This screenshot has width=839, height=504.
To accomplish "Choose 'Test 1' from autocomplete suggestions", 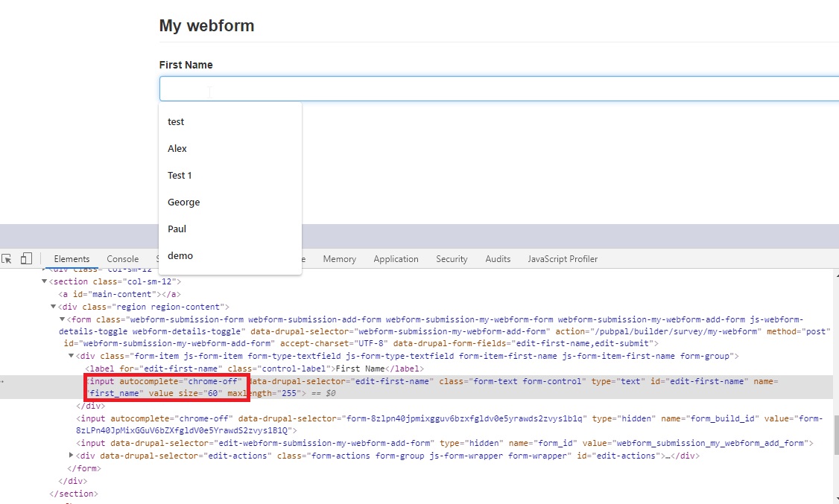I will click(x=230, y=175).
